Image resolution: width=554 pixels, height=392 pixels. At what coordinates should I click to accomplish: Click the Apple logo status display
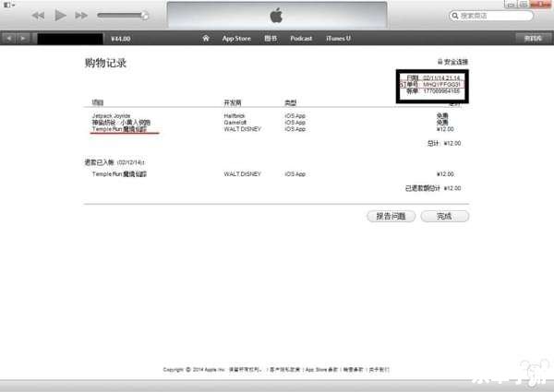point(277,16)
